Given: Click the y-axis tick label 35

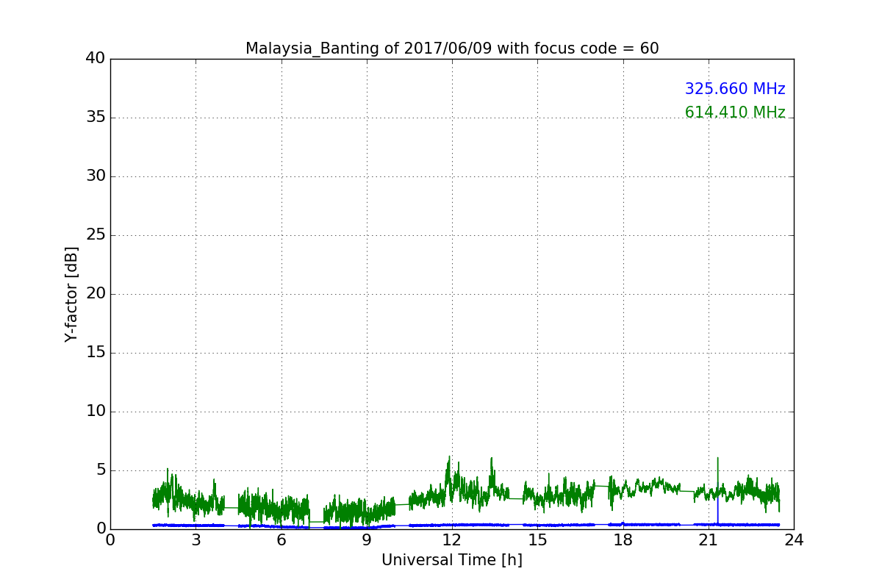Looking at the screenshot, I should pos(96,118).
